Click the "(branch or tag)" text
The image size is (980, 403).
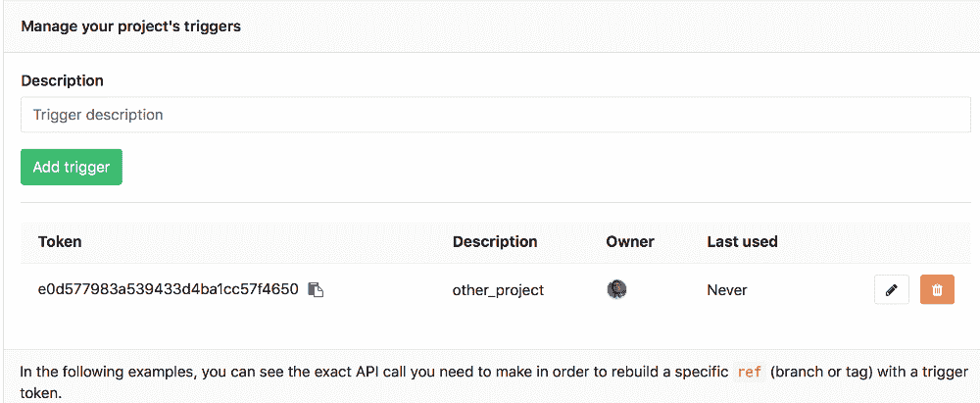pos(823,373)
